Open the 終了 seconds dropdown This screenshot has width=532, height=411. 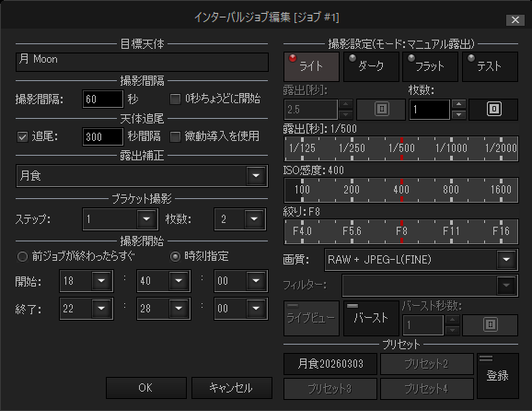tap(256, 309)
